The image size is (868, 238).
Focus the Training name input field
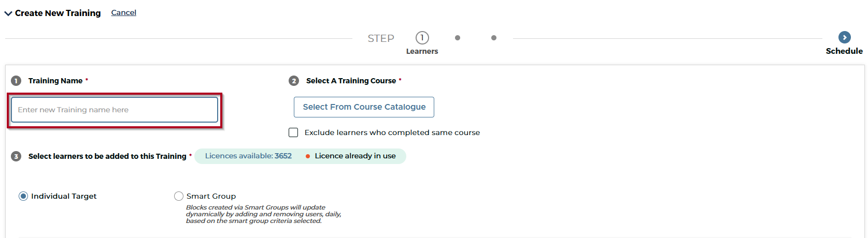coord(114,110)
